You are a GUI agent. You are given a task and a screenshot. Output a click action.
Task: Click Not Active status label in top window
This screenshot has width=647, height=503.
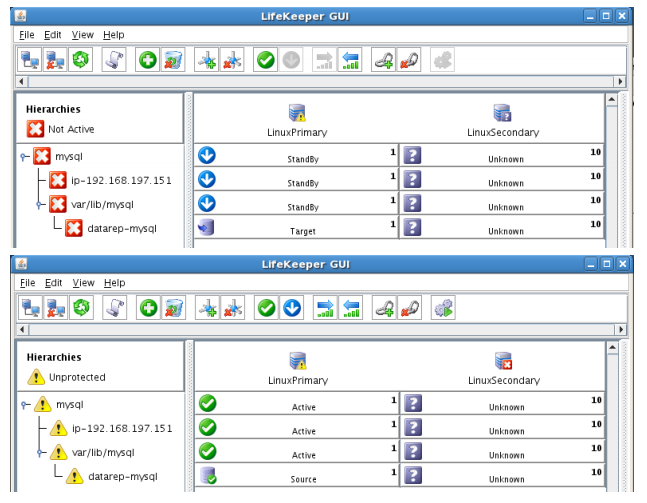71,130
